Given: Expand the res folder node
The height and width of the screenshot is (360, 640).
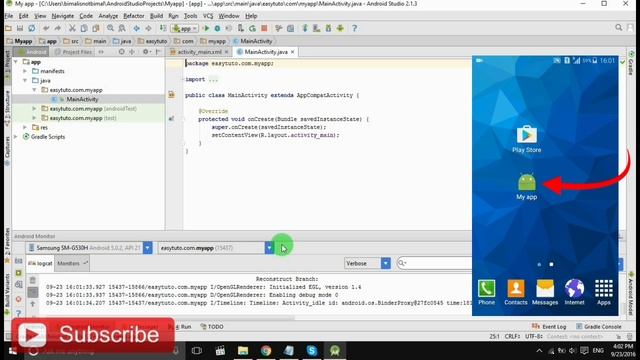Looking at the screenshot, I should [25, 127].
